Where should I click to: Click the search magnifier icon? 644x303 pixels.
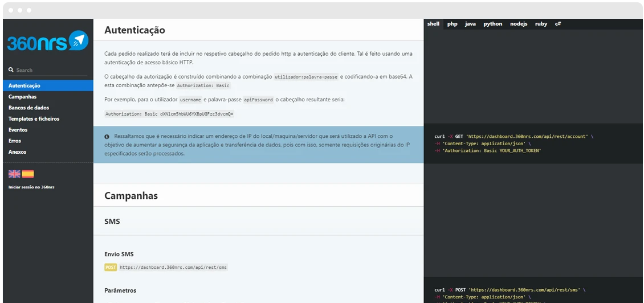click(x=11, y=70)
